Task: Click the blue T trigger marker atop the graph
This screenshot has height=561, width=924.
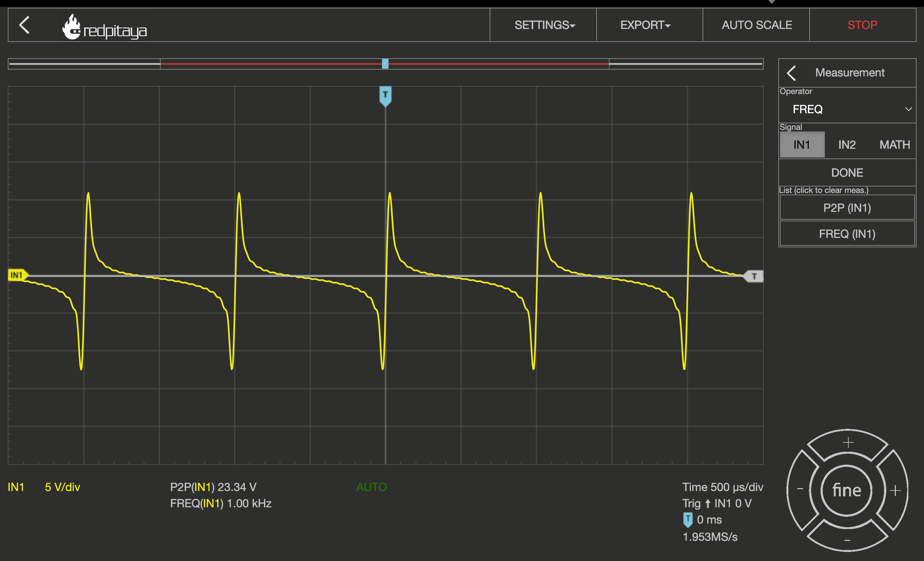Action: (386, 96)
